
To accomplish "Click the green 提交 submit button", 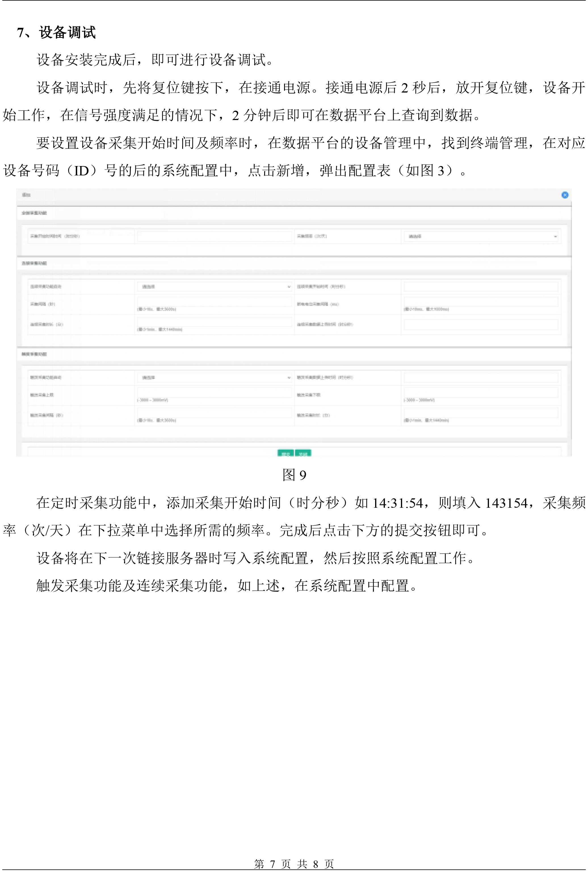I will pos(285,454).
